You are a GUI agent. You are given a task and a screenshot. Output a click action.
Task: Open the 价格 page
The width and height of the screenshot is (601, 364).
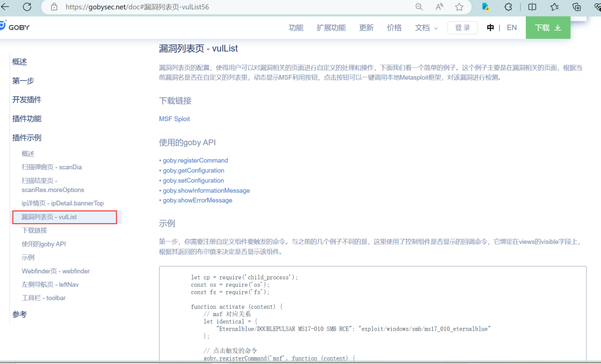pos(394,28)
